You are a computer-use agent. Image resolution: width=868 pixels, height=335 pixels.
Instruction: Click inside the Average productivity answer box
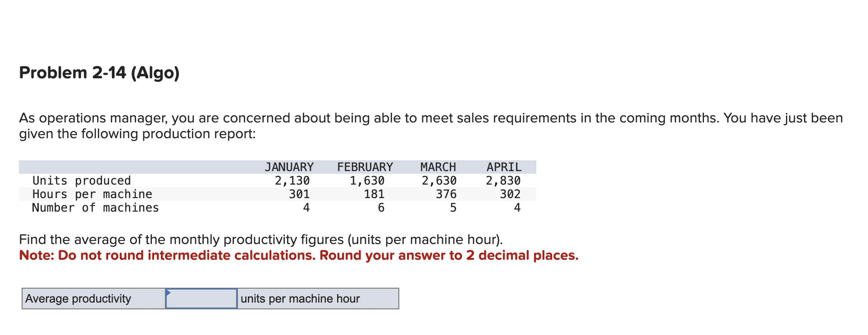(x=201, y=299)
